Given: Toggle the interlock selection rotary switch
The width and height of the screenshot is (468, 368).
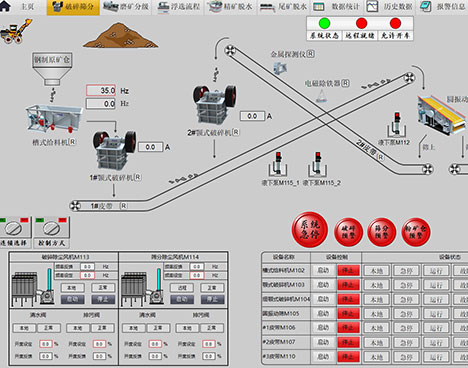Looking at the screenshot, I should tap(14, 227).
